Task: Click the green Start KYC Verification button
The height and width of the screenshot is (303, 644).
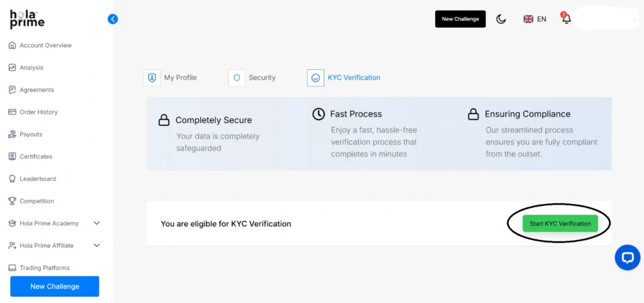Action: (560, 224)
